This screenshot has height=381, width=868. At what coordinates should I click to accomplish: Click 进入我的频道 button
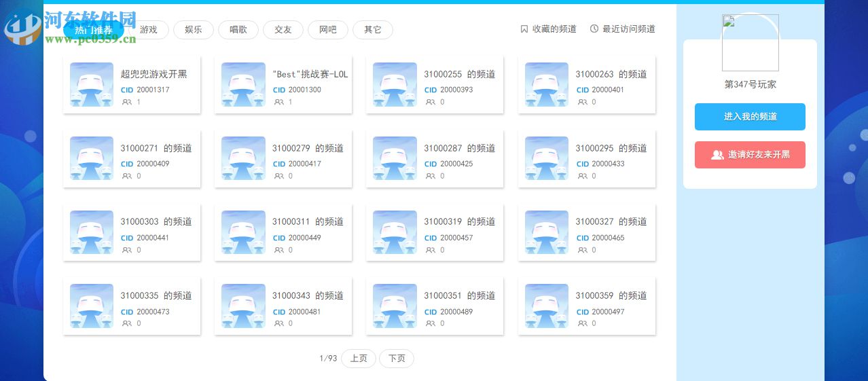pyautogui.click(x=750, y=117)
